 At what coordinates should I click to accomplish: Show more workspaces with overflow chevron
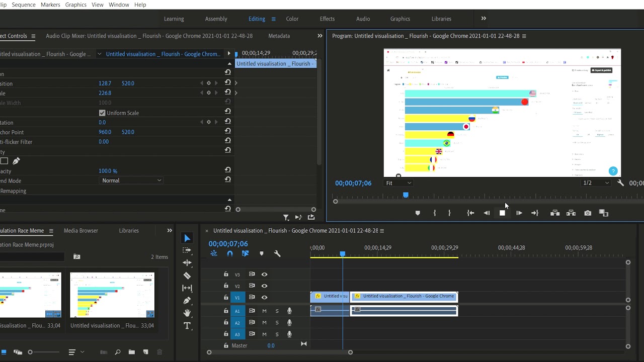484,19
